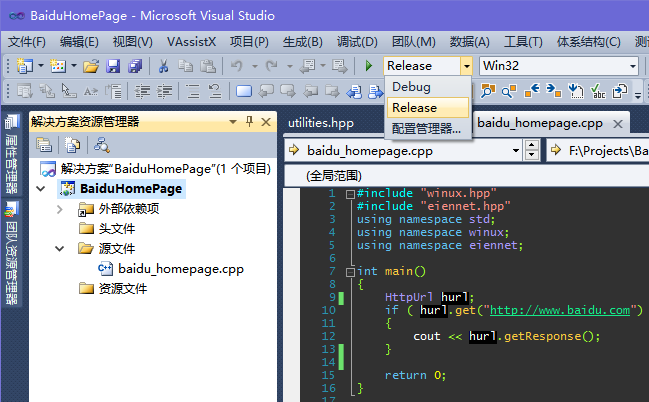This screenshot has width=649, height=402.
Task: Collapse the 源文件 folder
Action: click(x=60, y=249)
